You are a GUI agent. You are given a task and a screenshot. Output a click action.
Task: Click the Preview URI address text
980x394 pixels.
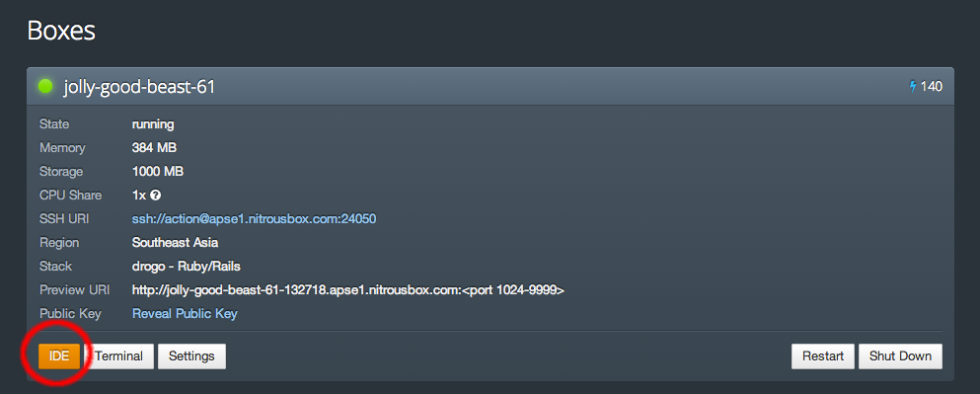pyautogui.click(x=348, y=290)
